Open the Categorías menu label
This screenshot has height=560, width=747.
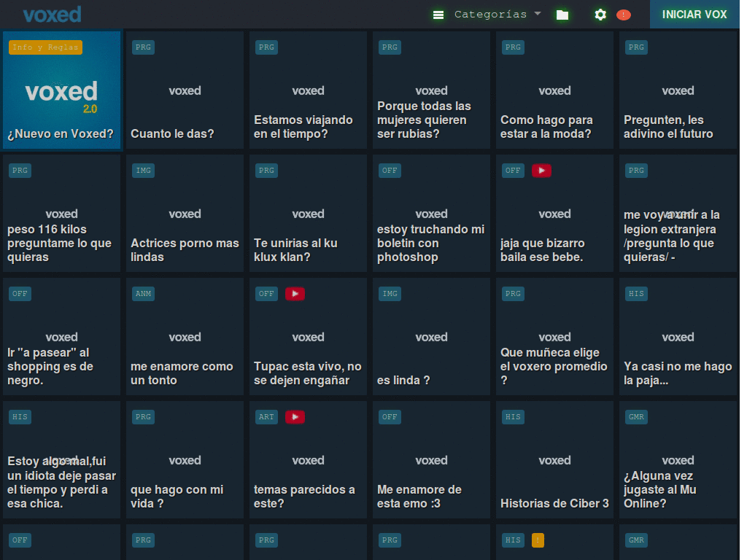click(490, 15)
